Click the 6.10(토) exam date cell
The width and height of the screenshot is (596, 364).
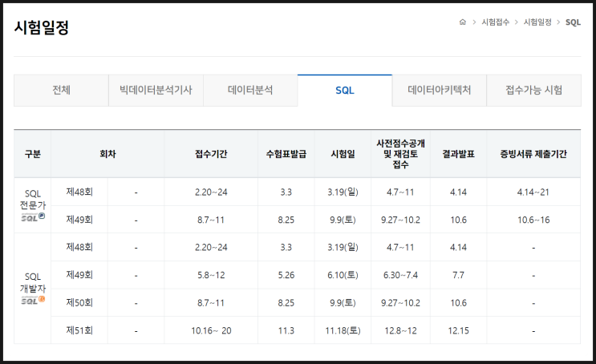coord(343,275)
